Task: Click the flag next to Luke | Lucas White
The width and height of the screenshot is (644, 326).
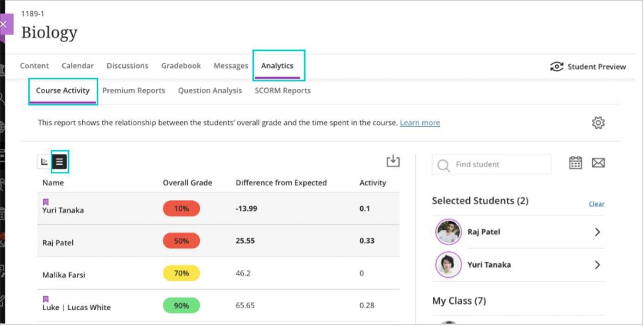Action: pos(45,300)
